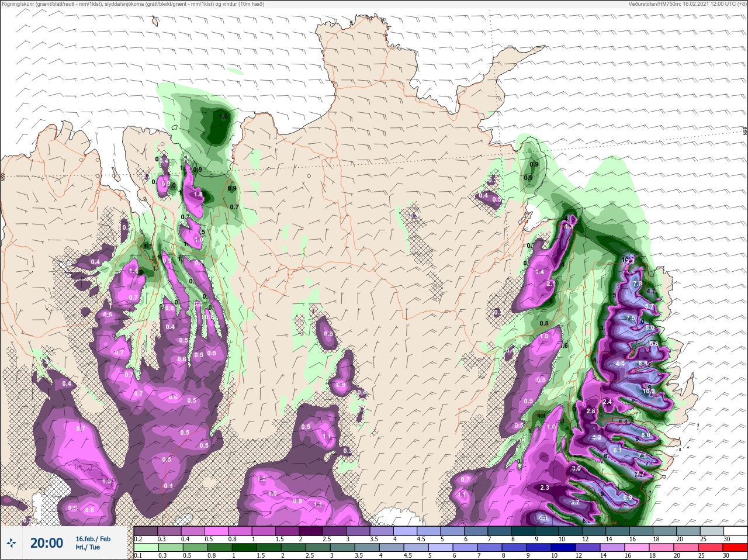Click the '2.3' precipitation value on the map

click(x=545, y=488)
